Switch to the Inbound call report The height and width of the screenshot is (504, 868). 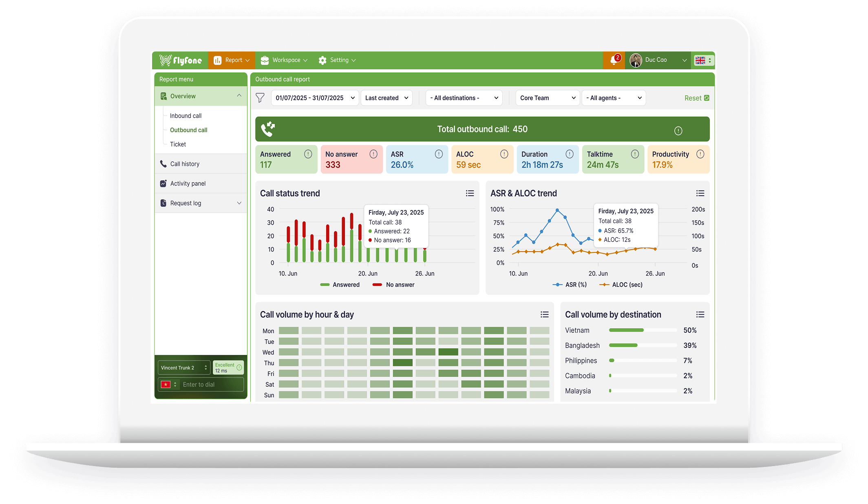186,115
